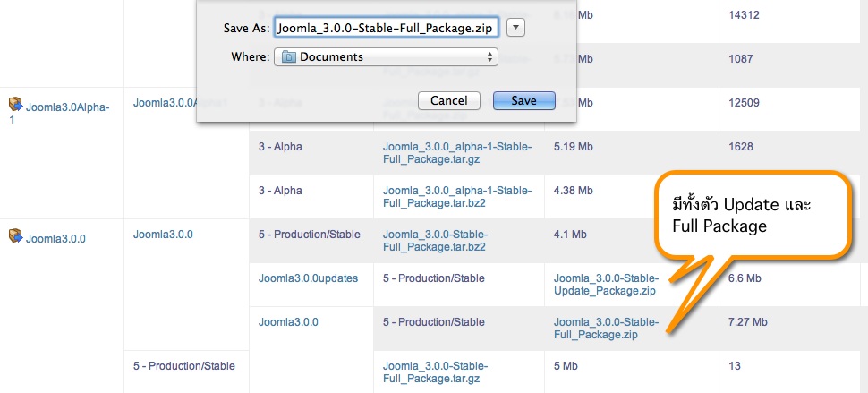Download Joomla_3.0.0-Stable-Update_Package.zip
This screenshot has width=868, height=393.
(606, 284)
